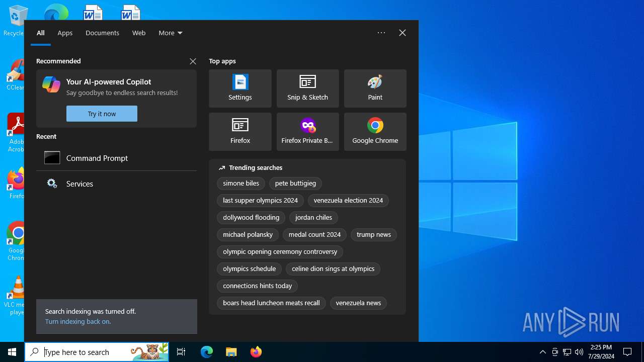Image resolution: width=644 pixels, height=362 pixels.
Task: Search trending topic simone biles
Action: [241, 184]
